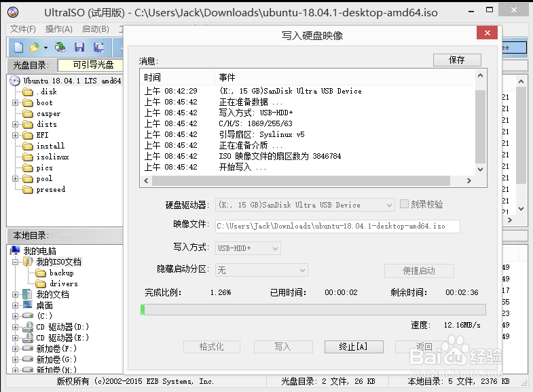Viewport: 533px width, 392px height.
Task: Open the 隐藏启动分区 dropdown
Action: point(261,270)
